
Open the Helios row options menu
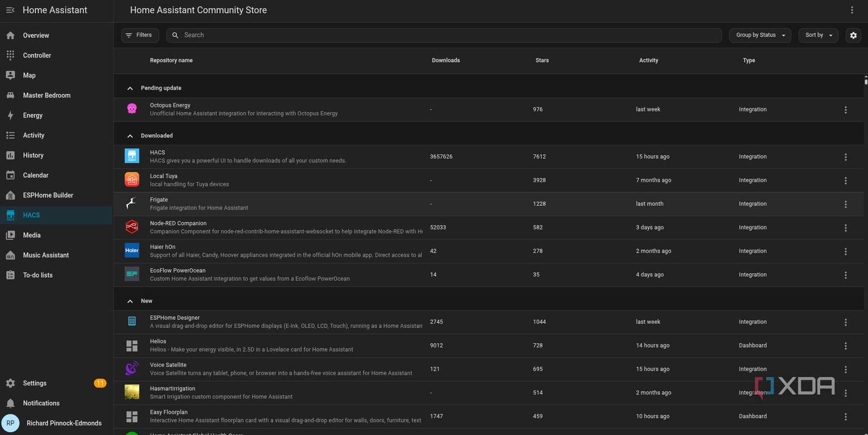pyautogui.click(x=846, y=346)
